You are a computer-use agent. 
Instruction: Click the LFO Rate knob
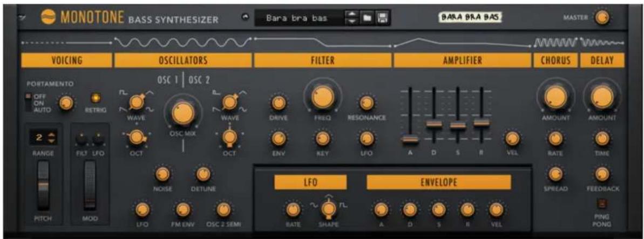[x=293, y=210]
